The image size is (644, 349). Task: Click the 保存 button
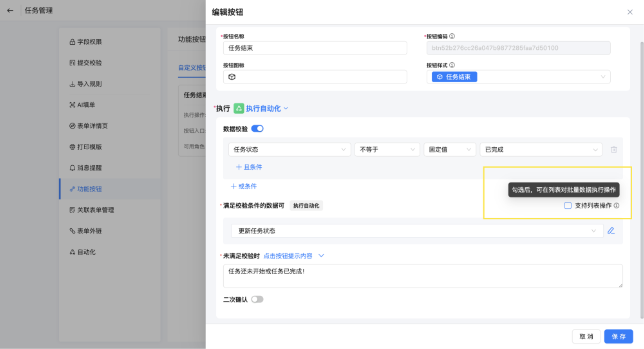click(618, 336)
